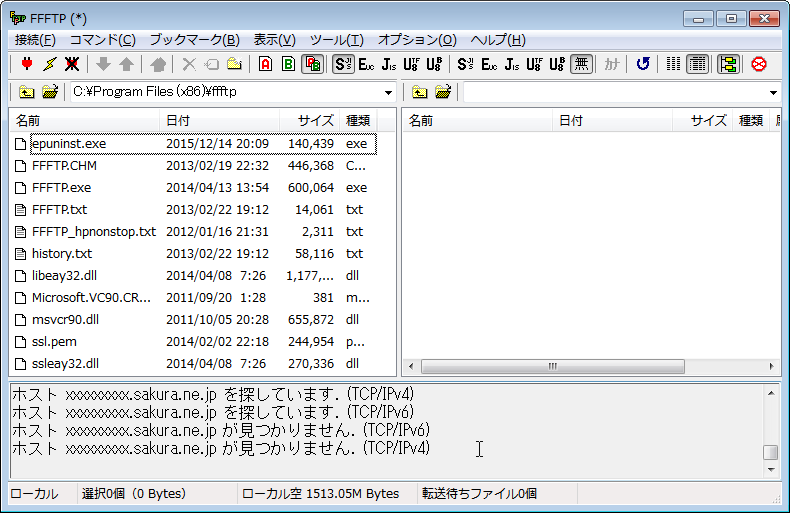Select JIS for host kanji code
The image size is (790, 513).
pos(511,64)
